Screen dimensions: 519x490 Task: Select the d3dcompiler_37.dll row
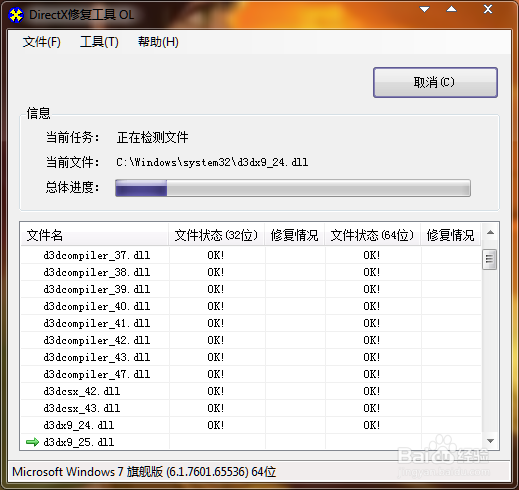(x=251, y=255)
